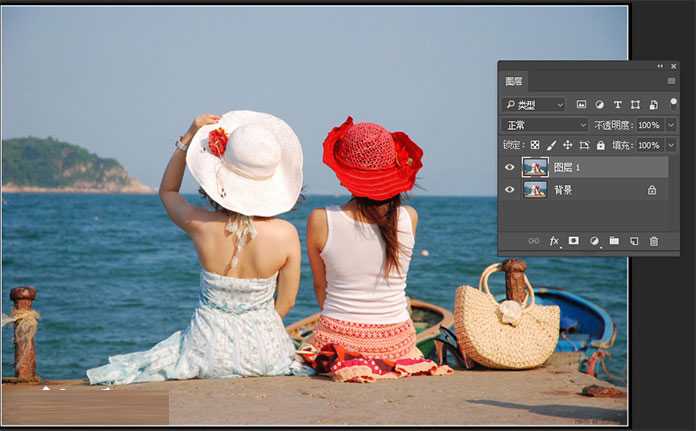Hide 图层 1 using its eye icon
This screenshot has height=431, width=696.
point(510,167)
